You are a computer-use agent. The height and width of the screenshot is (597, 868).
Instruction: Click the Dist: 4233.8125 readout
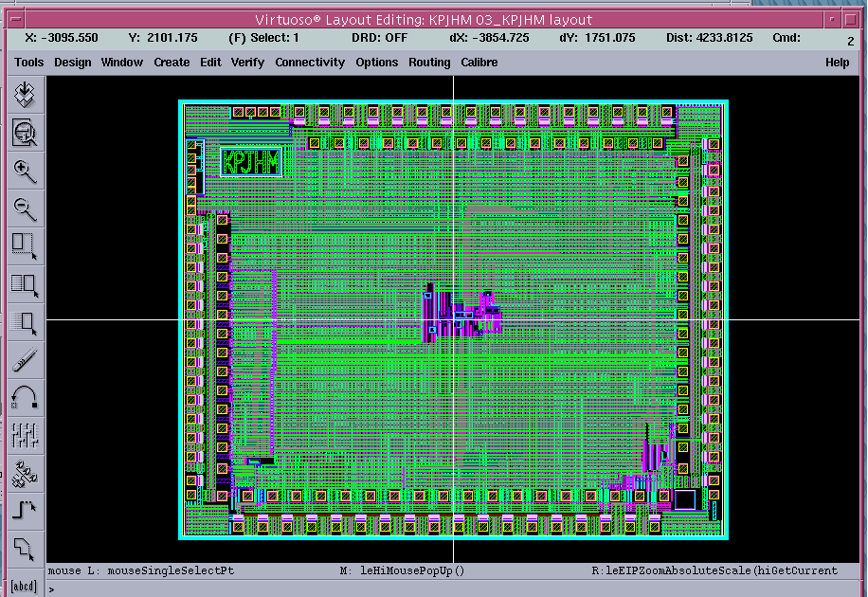point(709,38)
